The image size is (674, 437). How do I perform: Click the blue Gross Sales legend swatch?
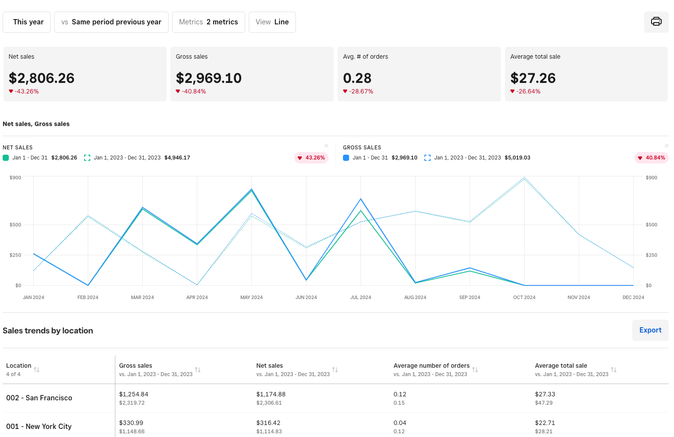tap(346, 158)
